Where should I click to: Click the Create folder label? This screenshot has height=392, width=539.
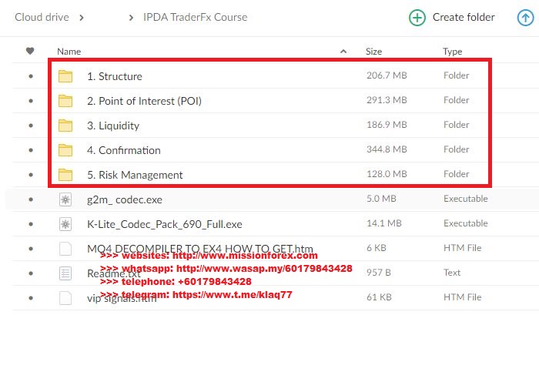pyautogui.click(x=464, y=17)
